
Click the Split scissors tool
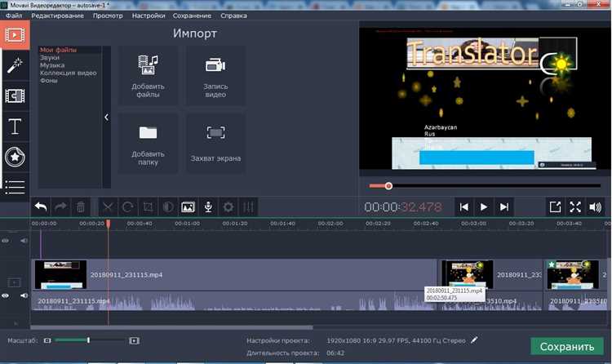point(108,206)
